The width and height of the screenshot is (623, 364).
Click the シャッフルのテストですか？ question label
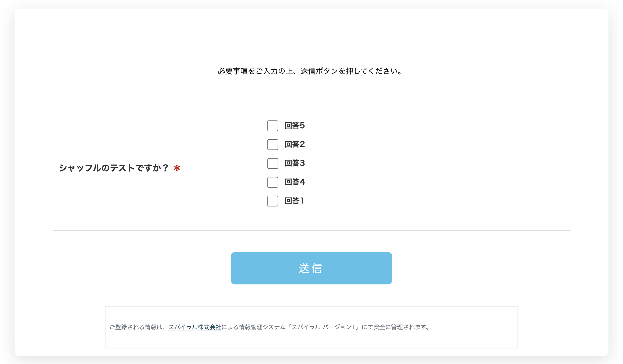pyautogui.click(x=114, y=168)
